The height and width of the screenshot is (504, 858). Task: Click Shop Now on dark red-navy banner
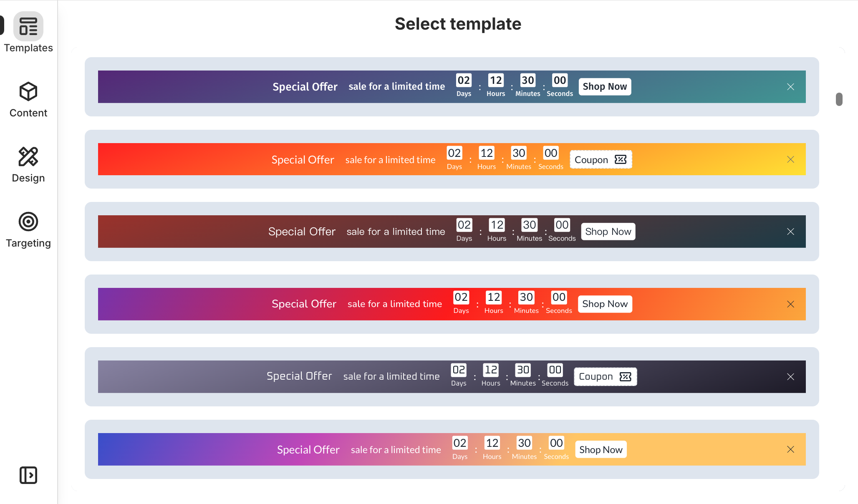coord(608,232)
